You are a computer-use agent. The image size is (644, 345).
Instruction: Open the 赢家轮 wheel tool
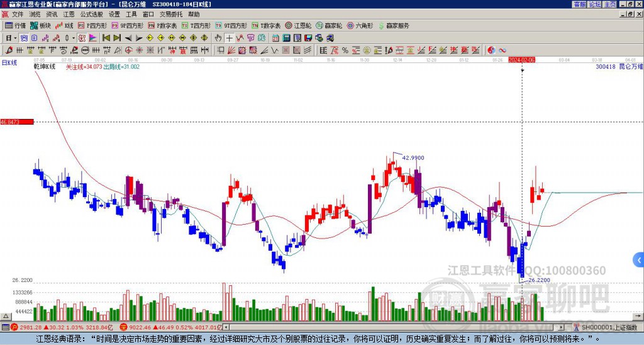coord(329,25)
